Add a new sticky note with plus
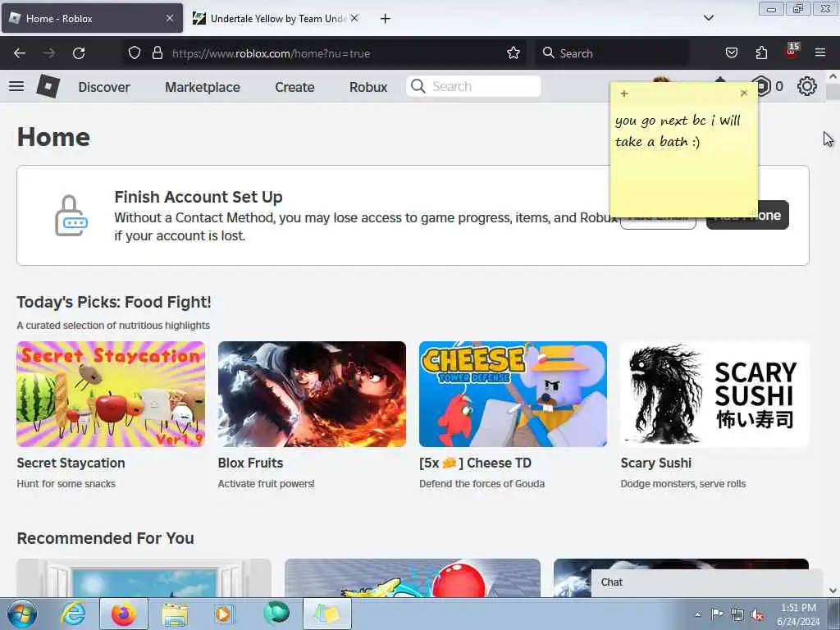Screen dimensions: 840x630 click(x=624, y=94)
